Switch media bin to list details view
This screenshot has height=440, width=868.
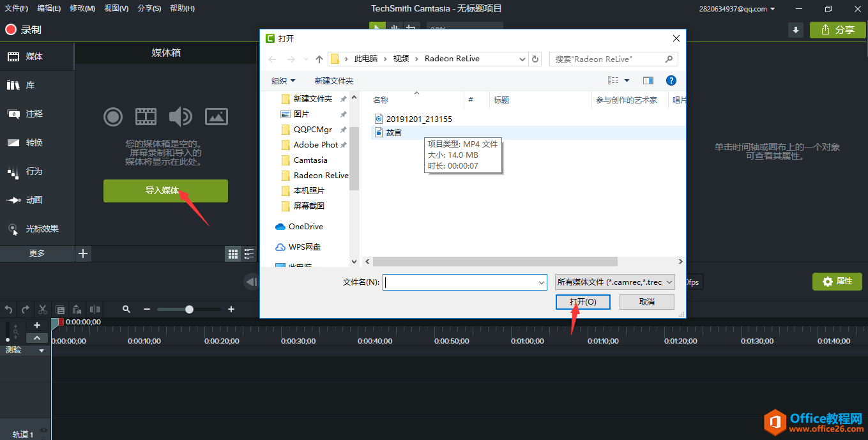pyautogui.click(x=248, y=254)
